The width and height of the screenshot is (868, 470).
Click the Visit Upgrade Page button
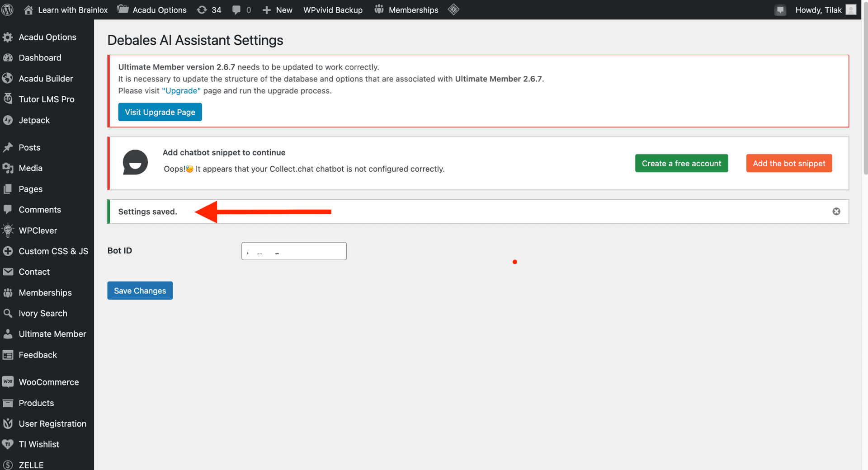(x=160, y=112)
